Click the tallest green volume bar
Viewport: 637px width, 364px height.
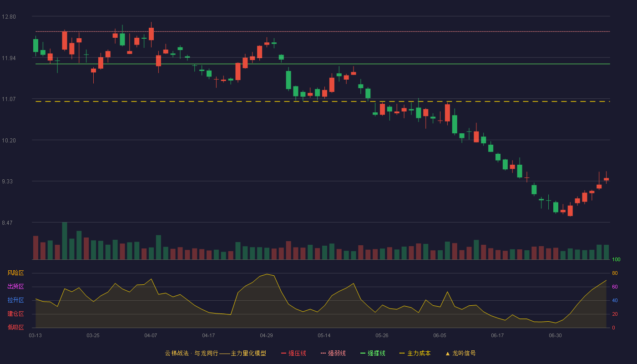65,241
